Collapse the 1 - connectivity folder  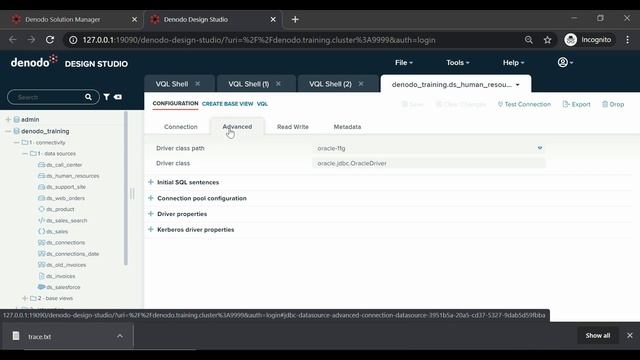[x=16, y=143]
